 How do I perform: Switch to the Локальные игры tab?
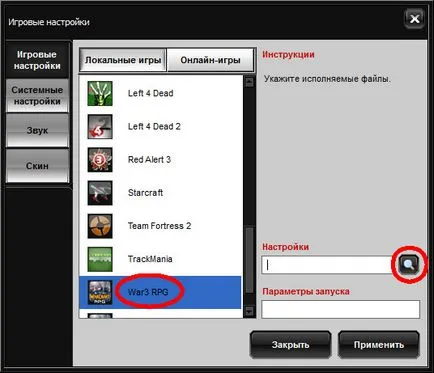click(x=123, y=60)
